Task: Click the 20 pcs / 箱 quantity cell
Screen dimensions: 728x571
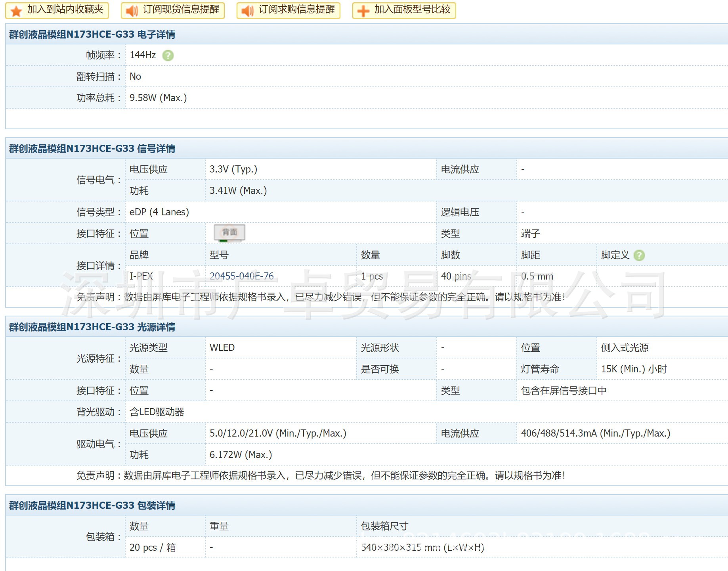Action: (x=153, y=548)
